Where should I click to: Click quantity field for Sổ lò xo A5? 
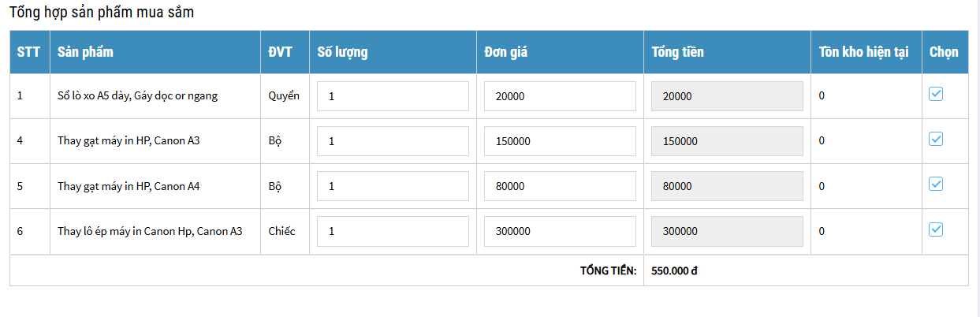click(393, 96)
